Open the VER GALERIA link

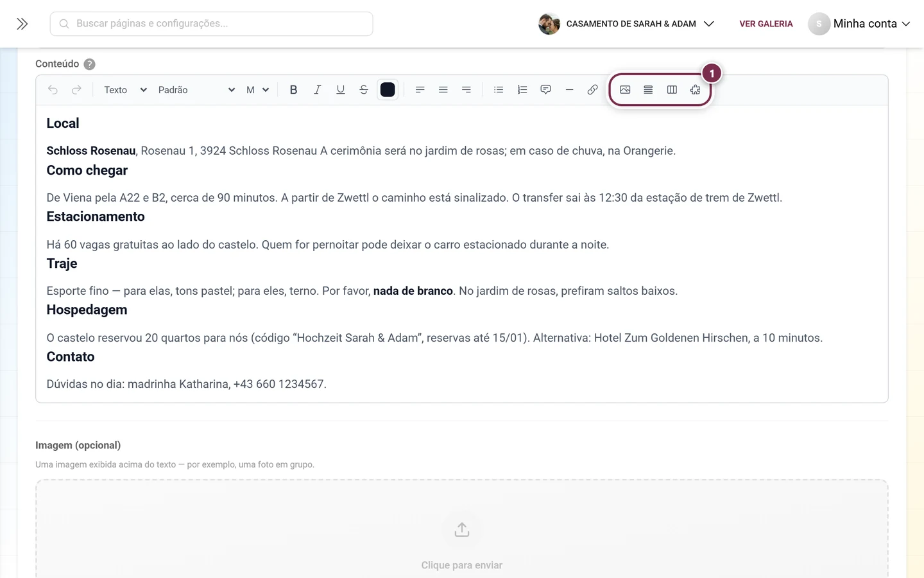point(766,24)
